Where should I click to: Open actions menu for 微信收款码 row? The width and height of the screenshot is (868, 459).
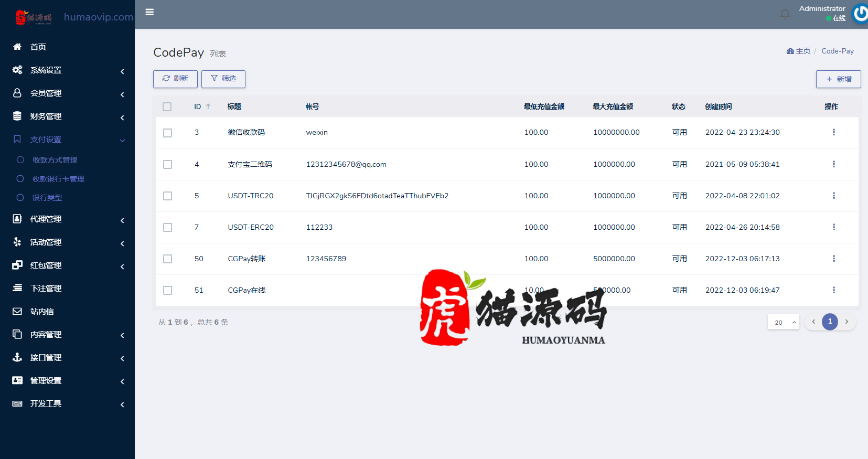click(x=833, y=132)
